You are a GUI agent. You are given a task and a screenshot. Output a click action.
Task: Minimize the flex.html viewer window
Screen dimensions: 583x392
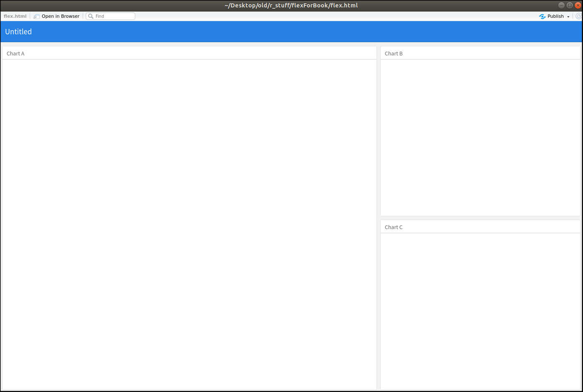[561, 5]
